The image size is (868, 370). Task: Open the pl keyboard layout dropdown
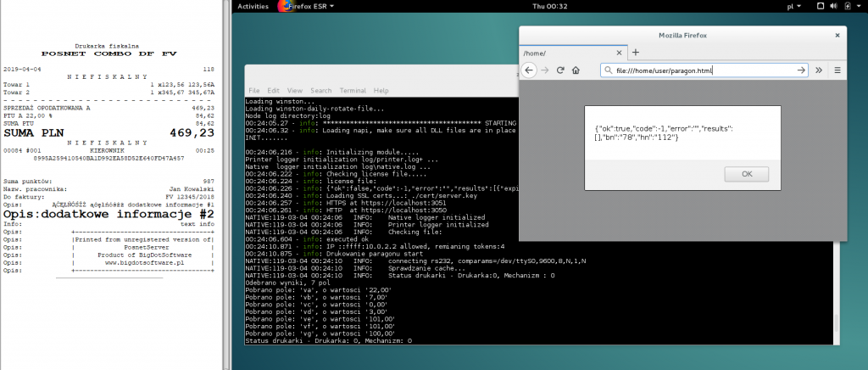793,6
